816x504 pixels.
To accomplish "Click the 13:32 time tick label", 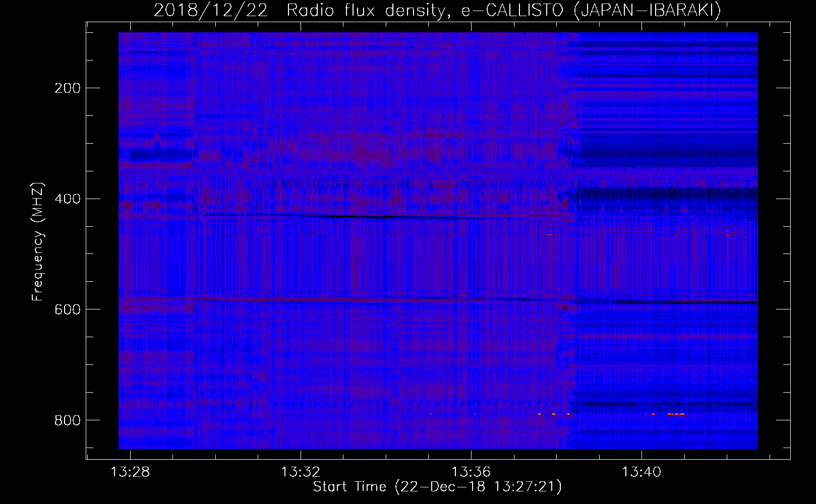I will [301, 472].
